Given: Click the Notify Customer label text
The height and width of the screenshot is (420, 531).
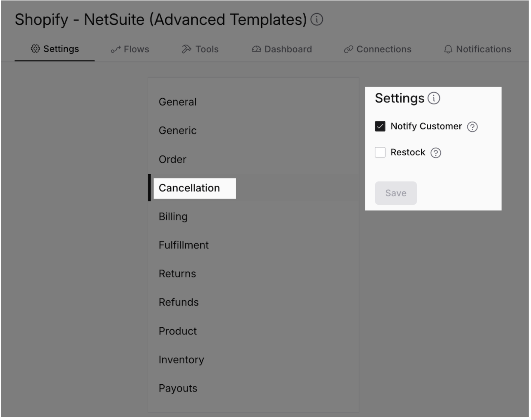Looking at the screenshot, I should [427, 127].
